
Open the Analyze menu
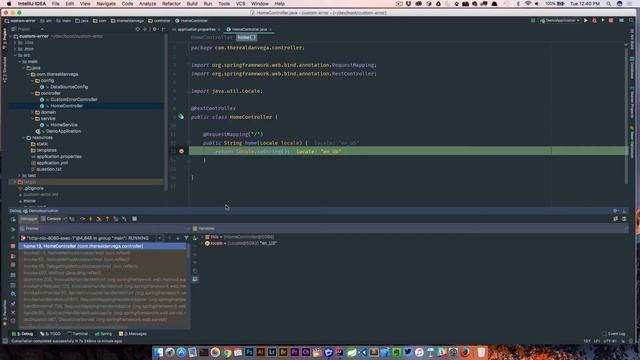click(x=147, y=4)
